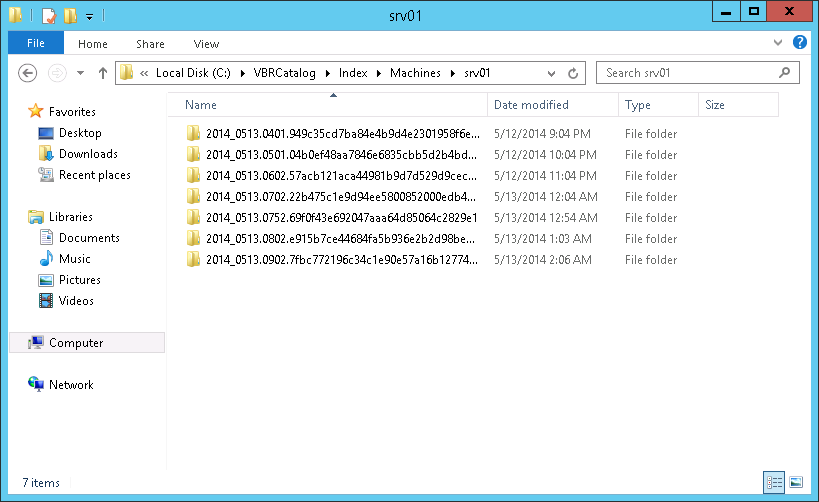Open the Music library
Image resolution: width=819 pixels, height=502 pixels.
65,259
